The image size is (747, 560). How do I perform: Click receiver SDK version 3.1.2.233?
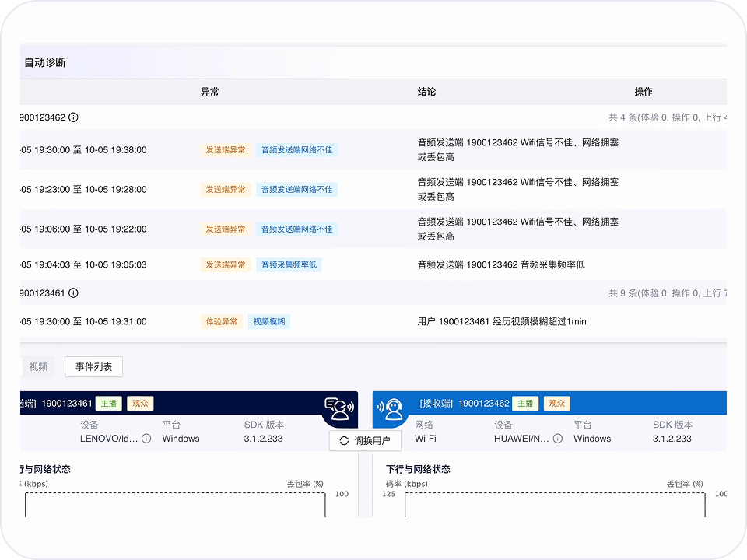pos(672,439)
